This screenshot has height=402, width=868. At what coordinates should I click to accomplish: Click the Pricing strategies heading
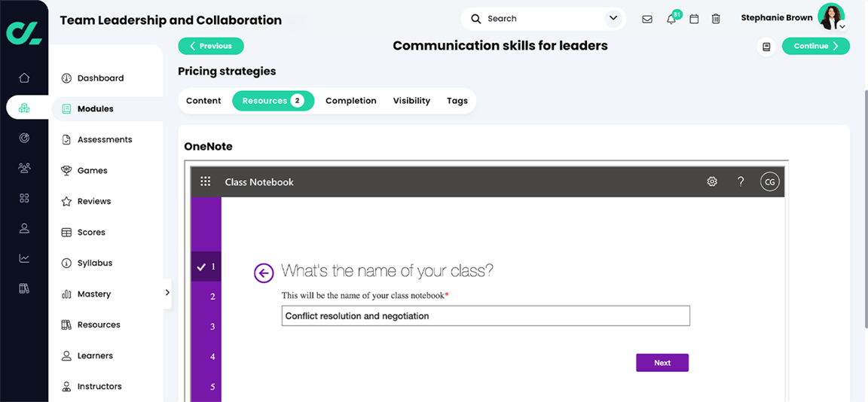click(227, 72)
